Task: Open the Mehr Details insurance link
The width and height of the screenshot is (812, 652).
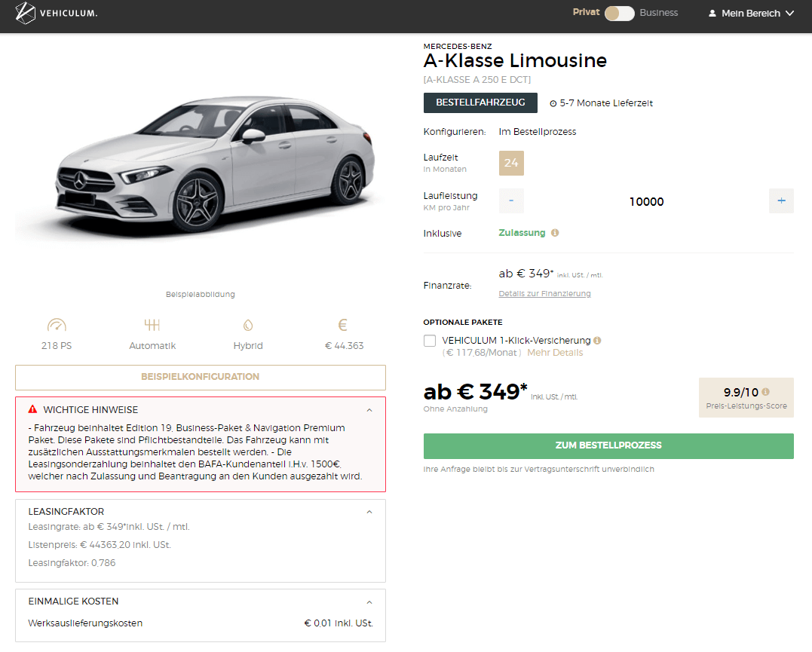Action: click(x=555, y=353)
